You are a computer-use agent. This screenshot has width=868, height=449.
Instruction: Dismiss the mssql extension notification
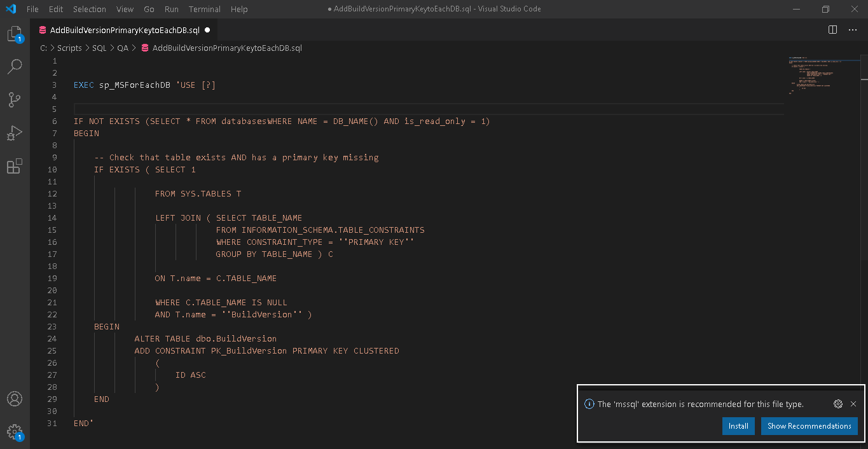click(x=853, y=404)
